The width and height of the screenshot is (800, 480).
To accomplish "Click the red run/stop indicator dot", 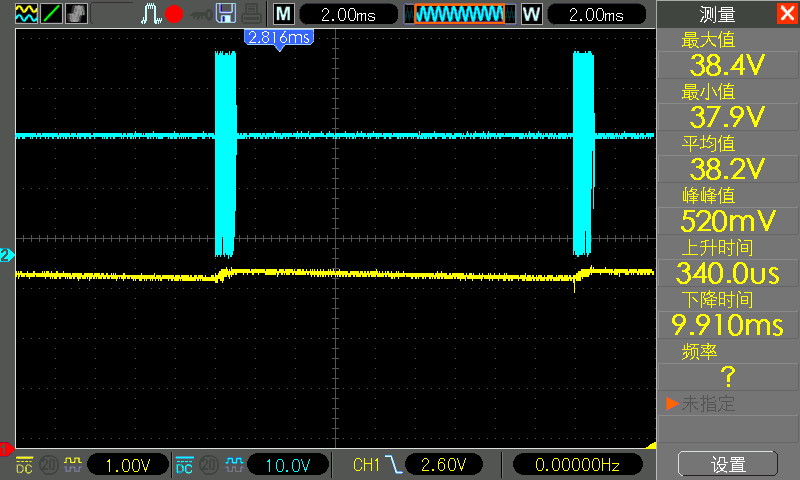I will pos(174,14).
